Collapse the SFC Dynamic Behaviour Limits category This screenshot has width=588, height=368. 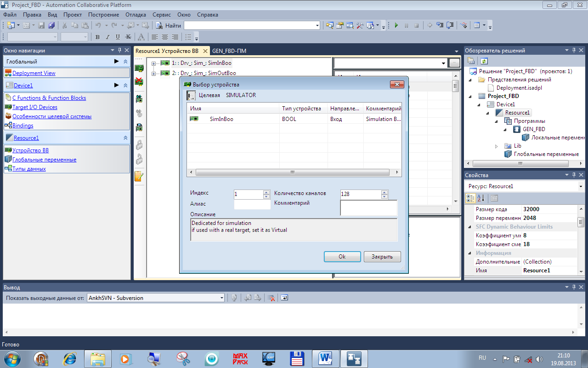[469, 227]
